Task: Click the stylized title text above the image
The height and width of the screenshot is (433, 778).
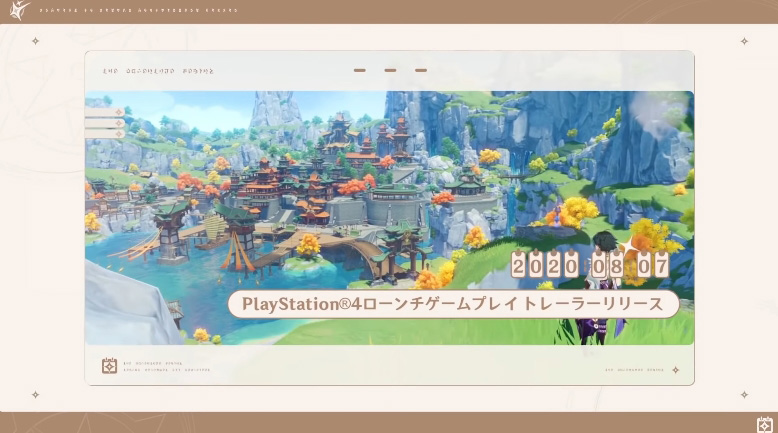Action: point(158,71)
